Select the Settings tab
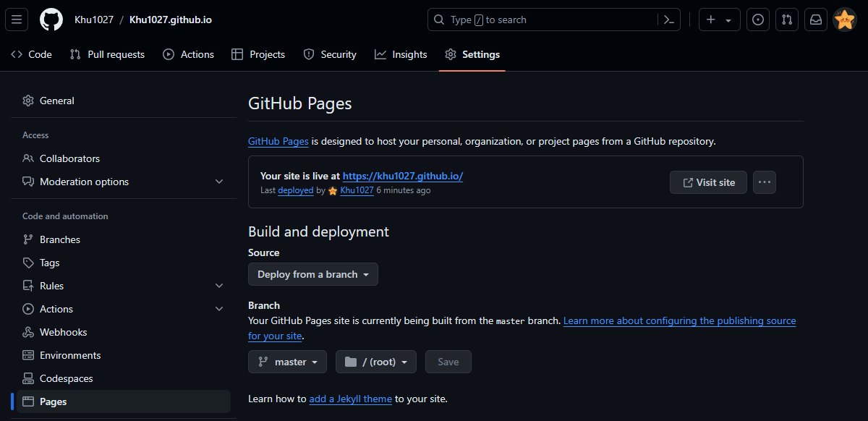868x421 pixels. pos(472,54)
